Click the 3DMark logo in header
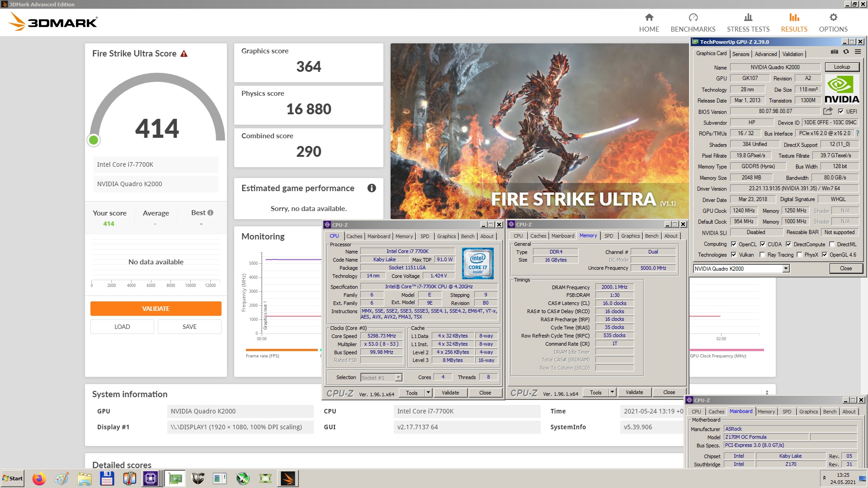The width and height of the screenshot is (868, 488). (53, 22)
